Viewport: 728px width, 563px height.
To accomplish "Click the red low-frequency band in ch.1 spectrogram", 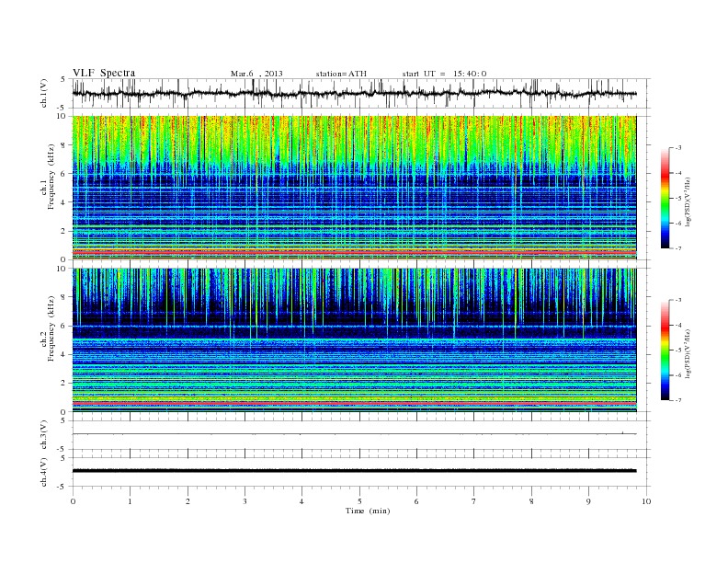I will tap(354, 252).
